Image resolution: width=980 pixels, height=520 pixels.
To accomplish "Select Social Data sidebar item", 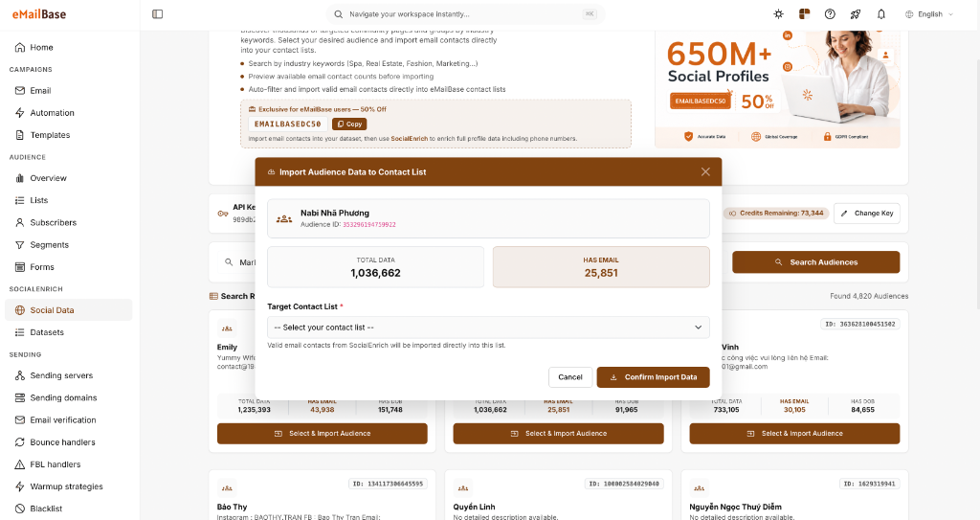I will [x=69, y=309].
